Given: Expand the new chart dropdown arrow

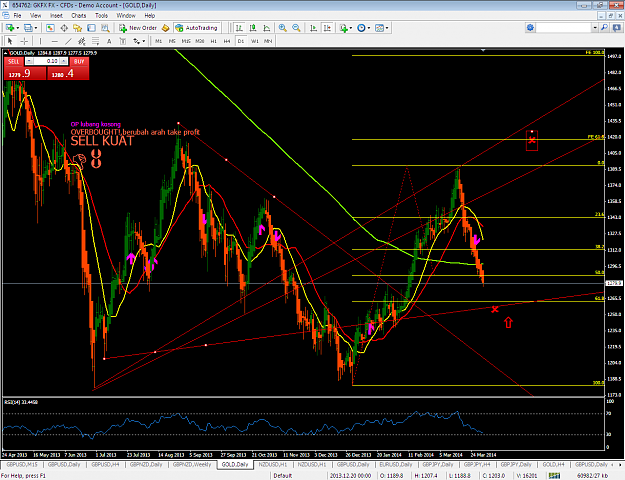Looking at the screenshot, I should [x=18, y=28].
